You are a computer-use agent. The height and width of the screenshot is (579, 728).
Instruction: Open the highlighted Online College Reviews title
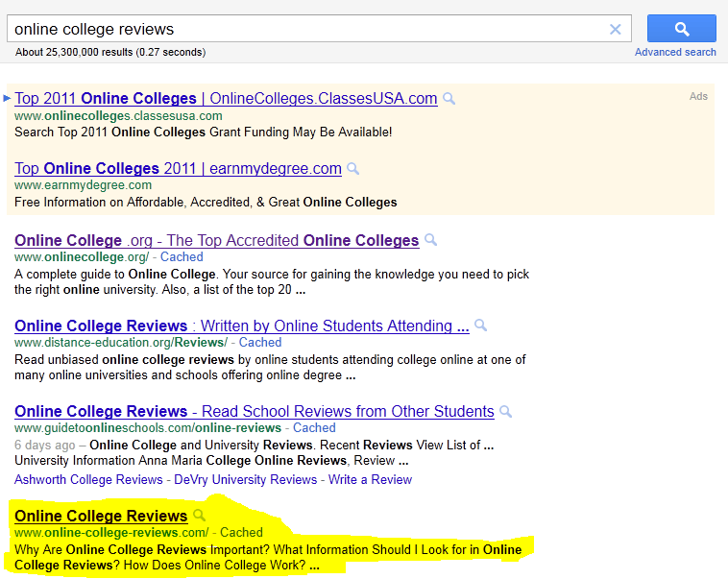click(101, 516)
